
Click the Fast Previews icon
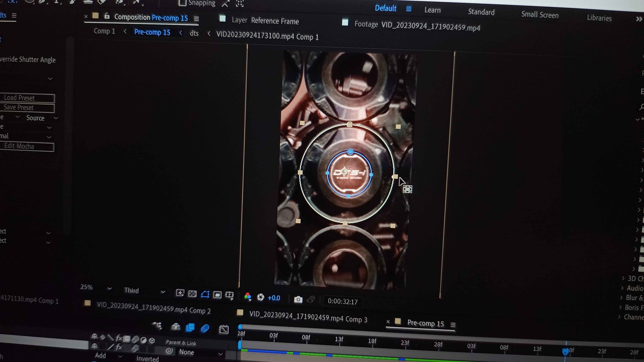180,293
